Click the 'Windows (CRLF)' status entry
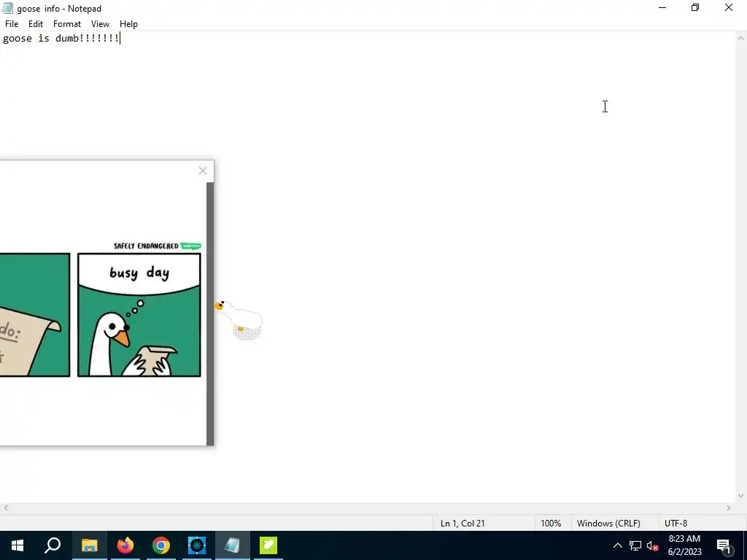The image size is (747, 560). (608, 523)
